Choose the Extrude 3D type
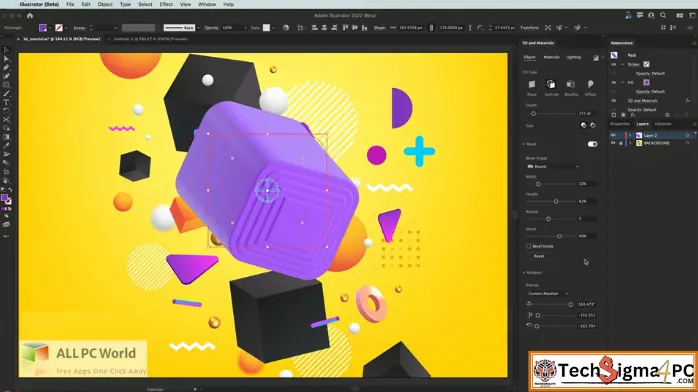 click(x=551, y=85)
